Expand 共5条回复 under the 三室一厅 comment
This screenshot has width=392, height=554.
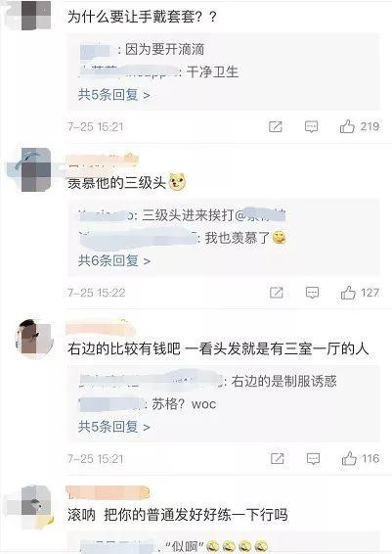[114, 427]
